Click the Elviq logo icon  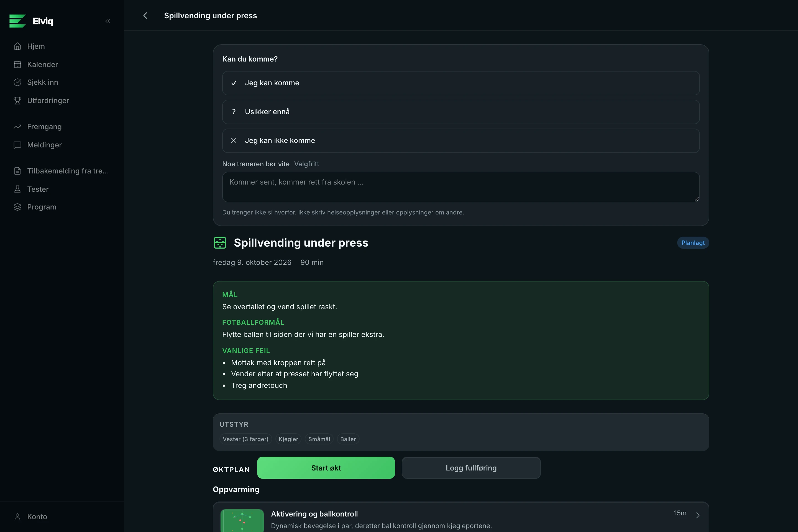17,21
